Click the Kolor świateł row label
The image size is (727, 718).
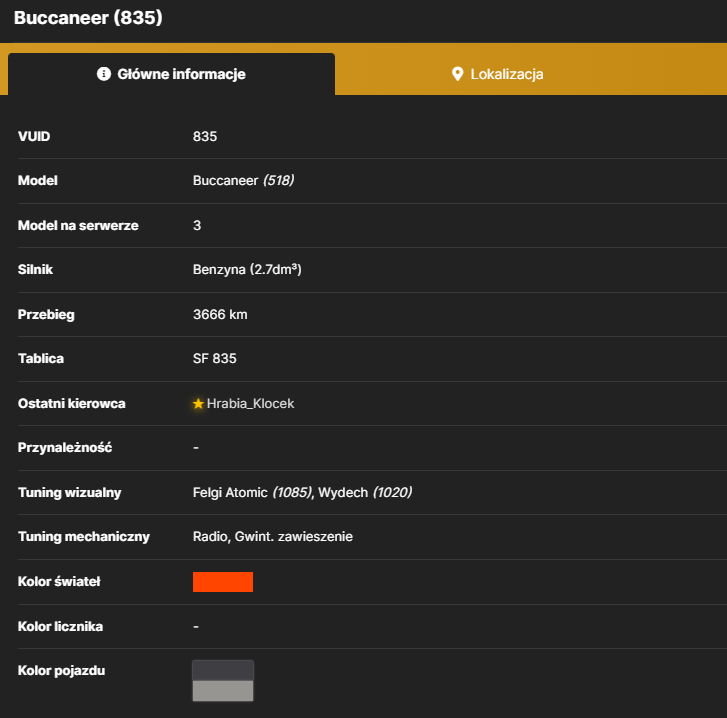(59, 581)
